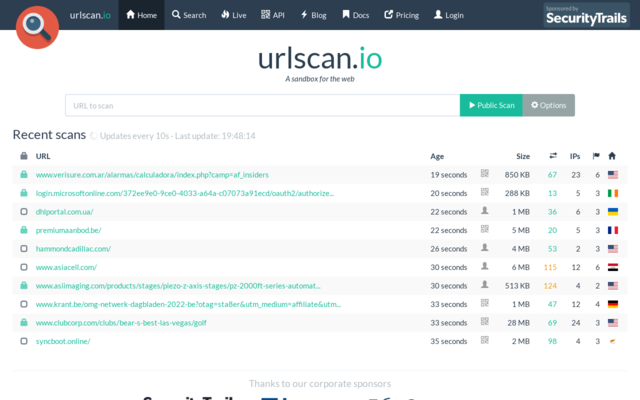Click the empty box icon for dhlportal row
The image size is (640, 400).
[x=24, y=211]
